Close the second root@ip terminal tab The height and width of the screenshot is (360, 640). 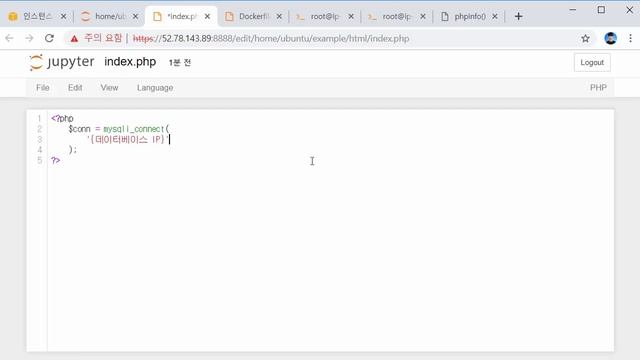(423, 16)
